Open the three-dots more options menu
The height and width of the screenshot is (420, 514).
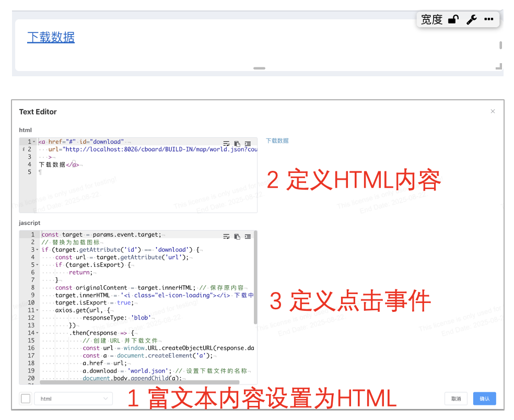489,19
